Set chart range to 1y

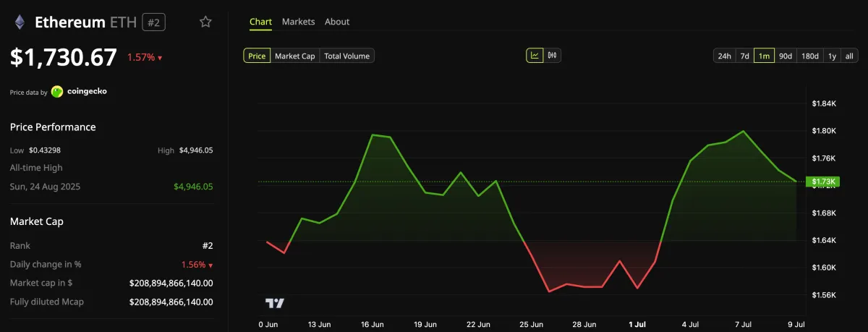[x=832, y=56]
